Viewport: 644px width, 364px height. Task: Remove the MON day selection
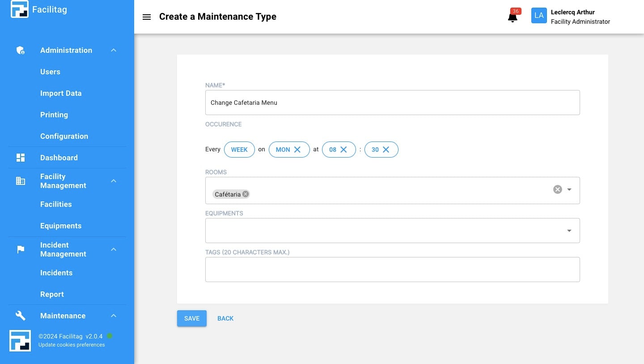[x=297, y=150]
